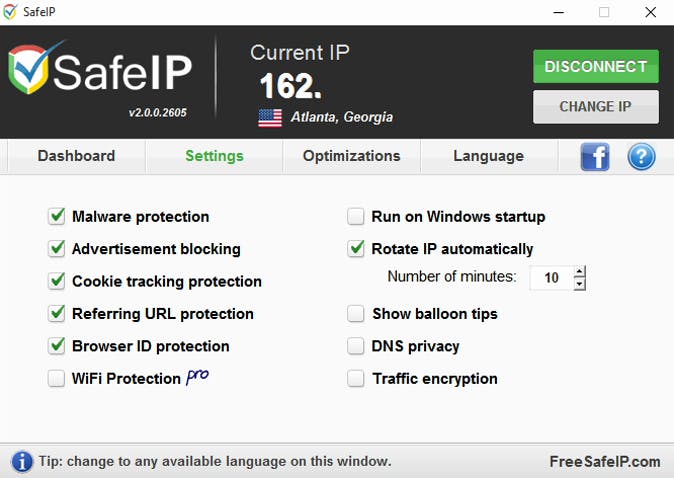The width and height of the screenshot is (674, 478).
Task: Increase the number of minutes
Action: (580, 271)
